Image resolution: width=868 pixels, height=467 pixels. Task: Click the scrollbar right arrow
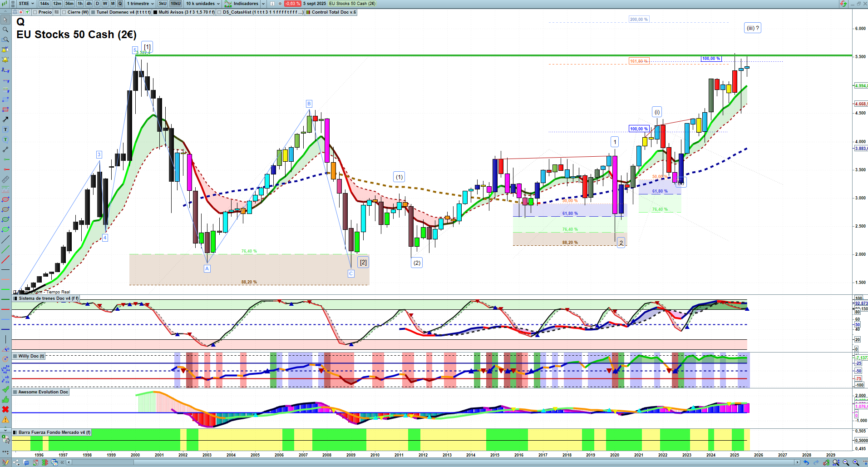click(x=798, y=462)
